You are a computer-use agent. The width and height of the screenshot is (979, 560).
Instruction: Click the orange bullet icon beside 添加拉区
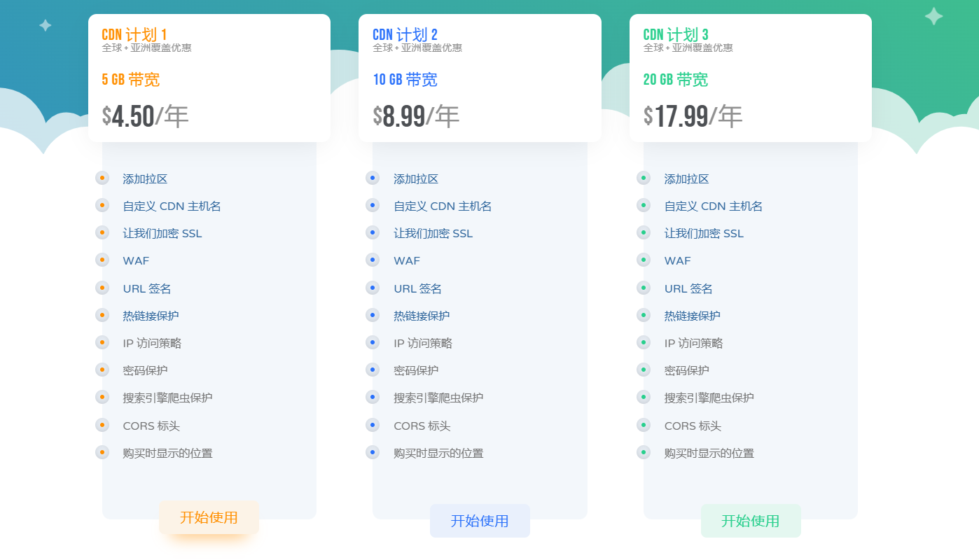tap(102, 178)
